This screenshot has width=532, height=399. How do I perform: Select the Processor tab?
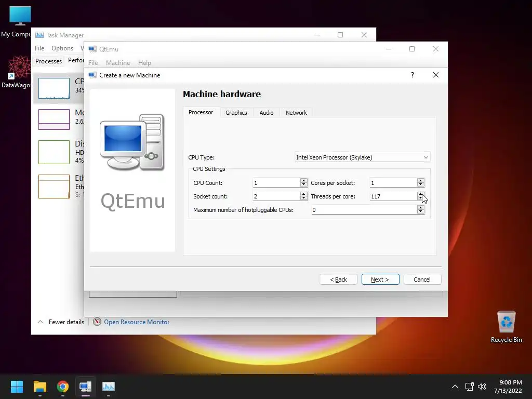click(x=201, y=112)
